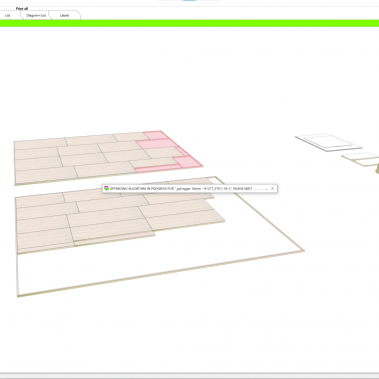Select the 'Print all' label

coord(22,8)
